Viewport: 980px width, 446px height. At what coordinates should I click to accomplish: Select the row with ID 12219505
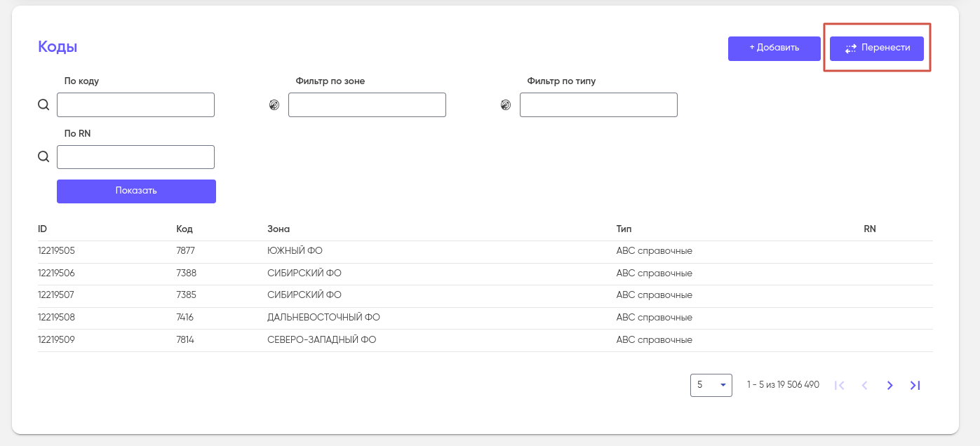(x=57, y=251)
